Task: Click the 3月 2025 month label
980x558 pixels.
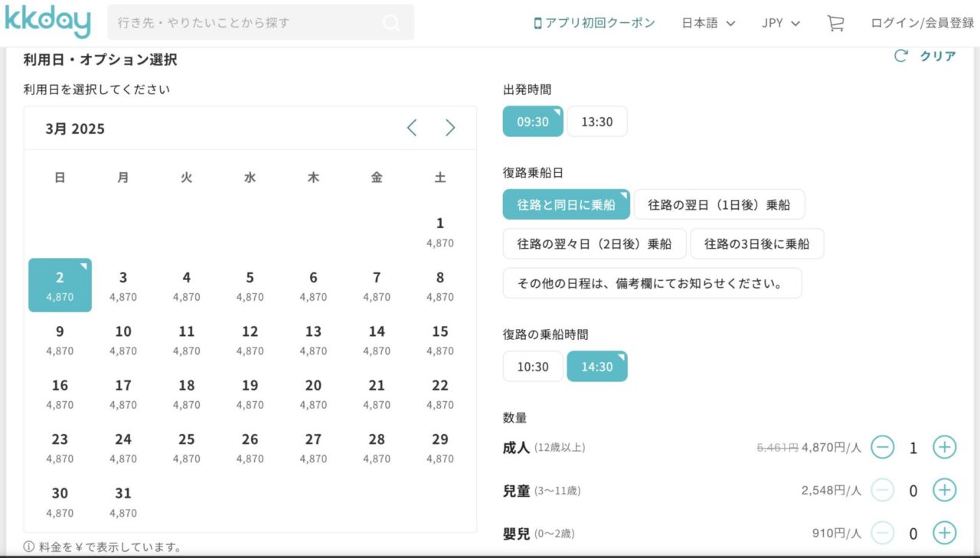Action: tap(75, 129)
